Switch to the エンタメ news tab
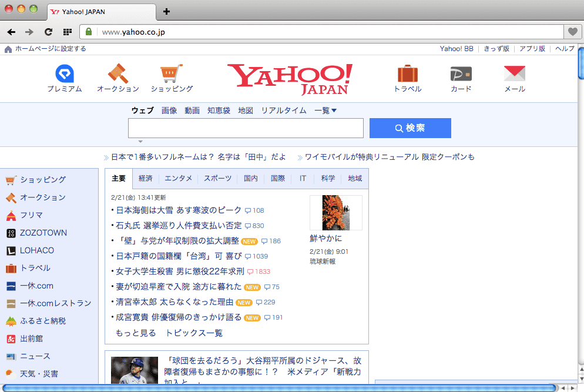The image size is (584, 392). click(x=179, y=179)
